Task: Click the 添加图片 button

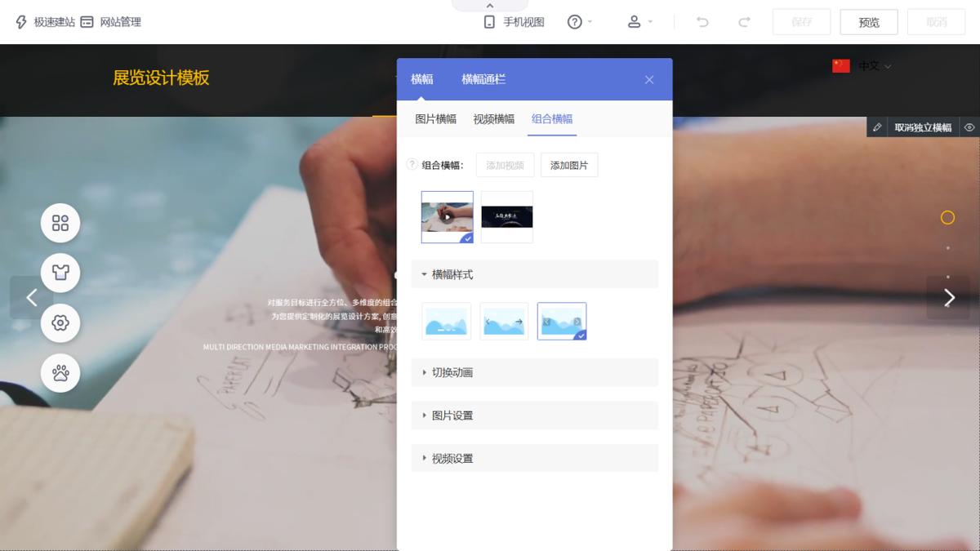Action: coord(569,165)
